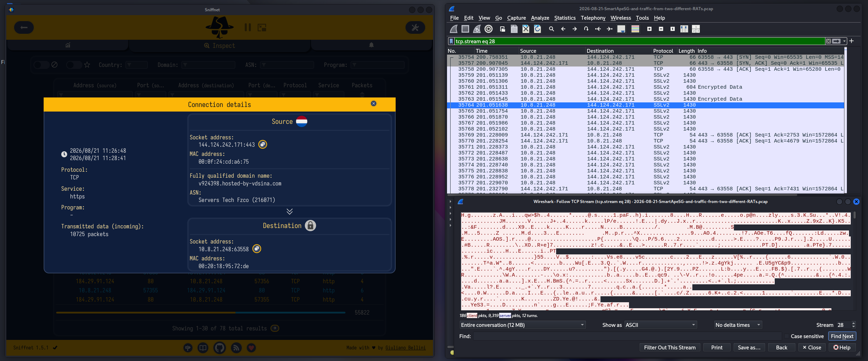
Task: Click the Back button in stream dialog
Action: click(x=781, y=348)
